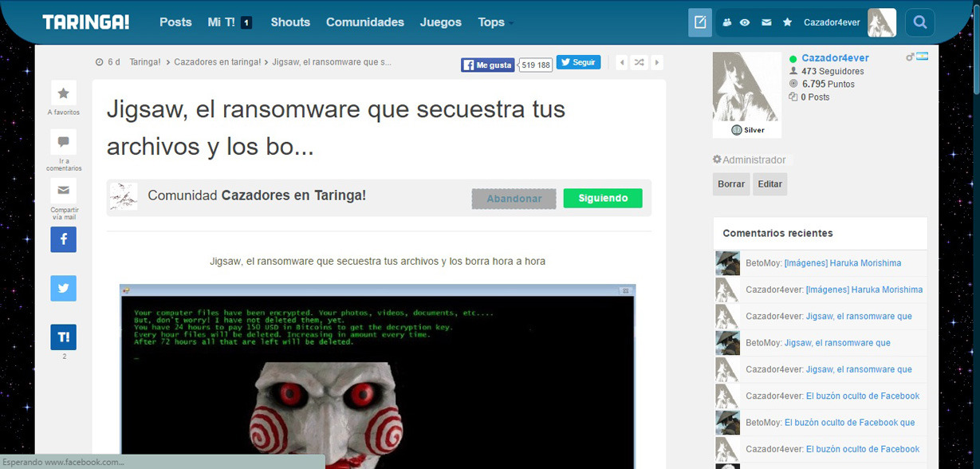Share via mail using sidebar envelope icon
Screen dimensions: 980x469
pyautogui.click(x=64, y=191)
